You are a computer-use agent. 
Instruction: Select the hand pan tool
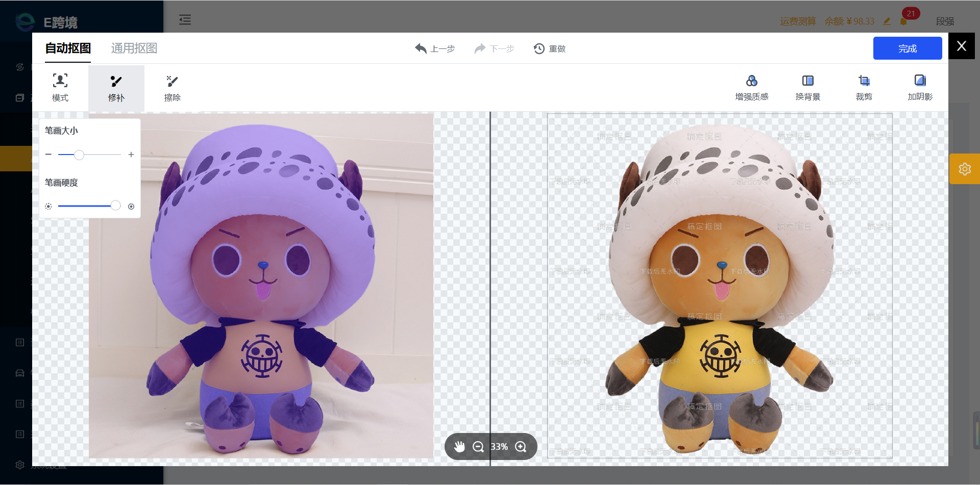tap(459, 447)
